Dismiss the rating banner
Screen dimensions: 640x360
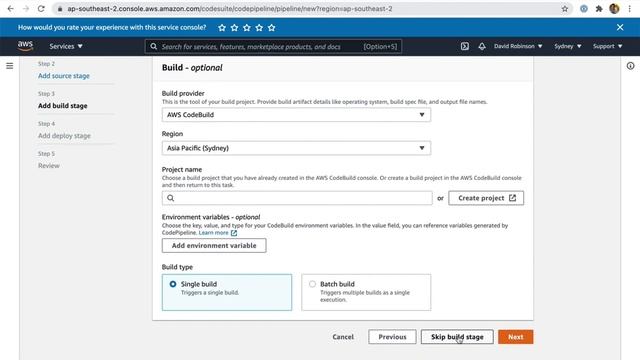620,27
